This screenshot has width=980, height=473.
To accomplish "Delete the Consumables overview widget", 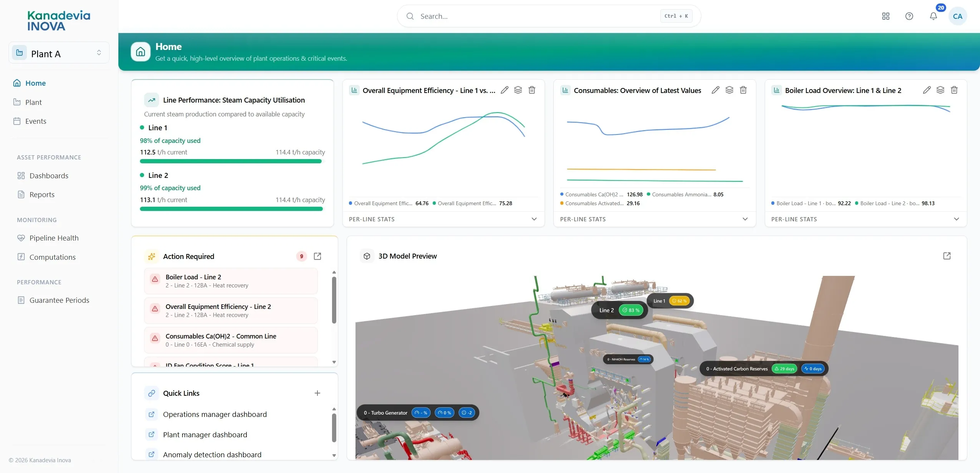I will 743,90.
